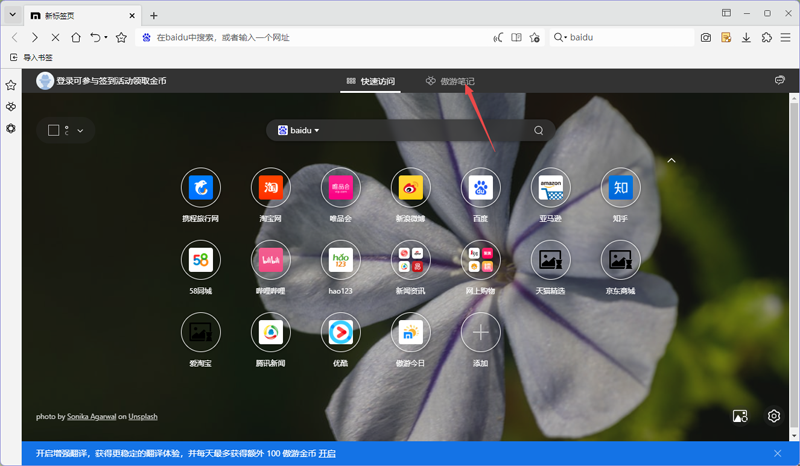Toggle night mode moon icon

click(x=498, y=37)
